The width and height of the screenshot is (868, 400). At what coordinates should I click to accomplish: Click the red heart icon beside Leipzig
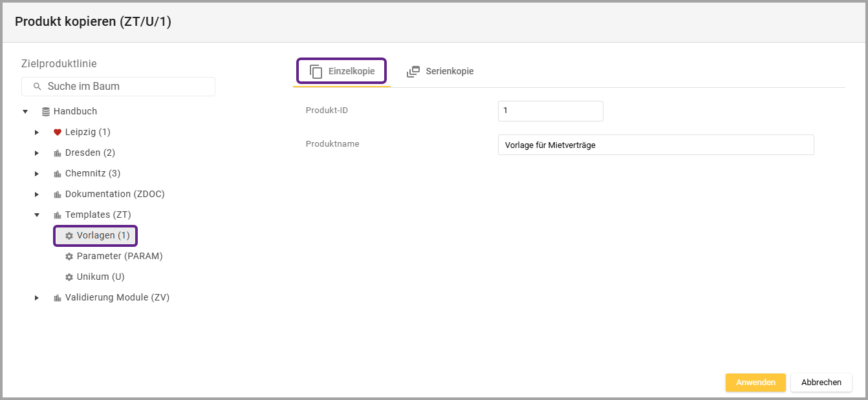pyautogui.click(x=58, y=132)
